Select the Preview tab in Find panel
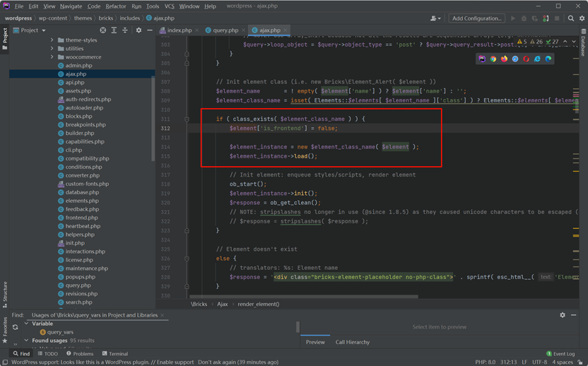 [x=315, y=342]
